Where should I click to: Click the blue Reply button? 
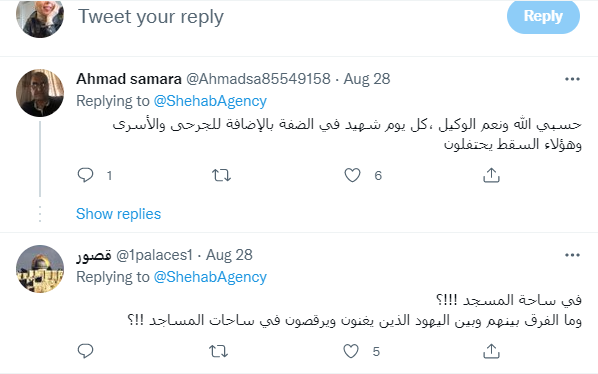point(543,16)
